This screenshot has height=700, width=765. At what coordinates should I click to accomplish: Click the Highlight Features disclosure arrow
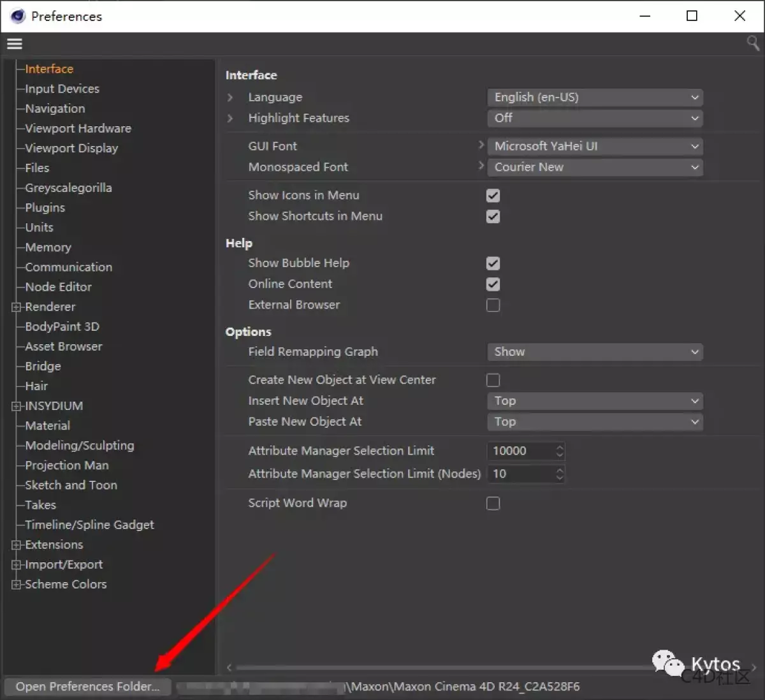pos(230,118)
